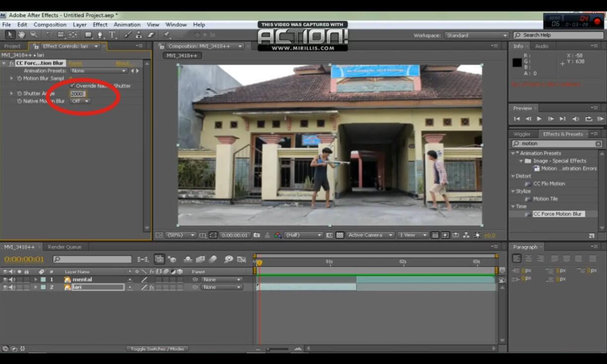Screen dimensions: 607x364
Task: Select the Pen tool
Action: (100, 35)
